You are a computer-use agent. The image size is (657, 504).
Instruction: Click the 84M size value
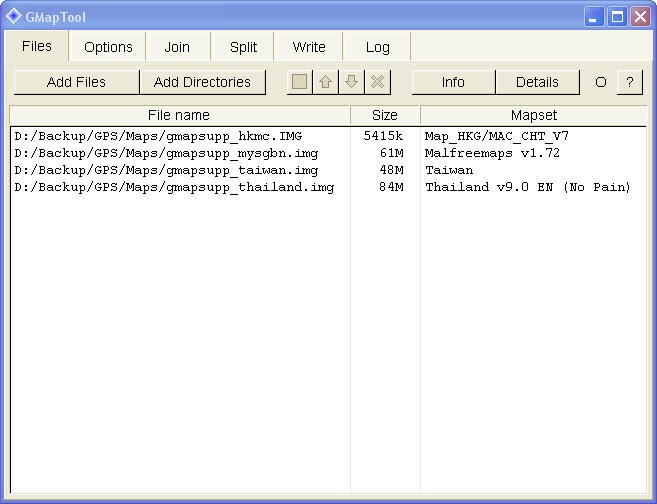(x=391, y=186)
